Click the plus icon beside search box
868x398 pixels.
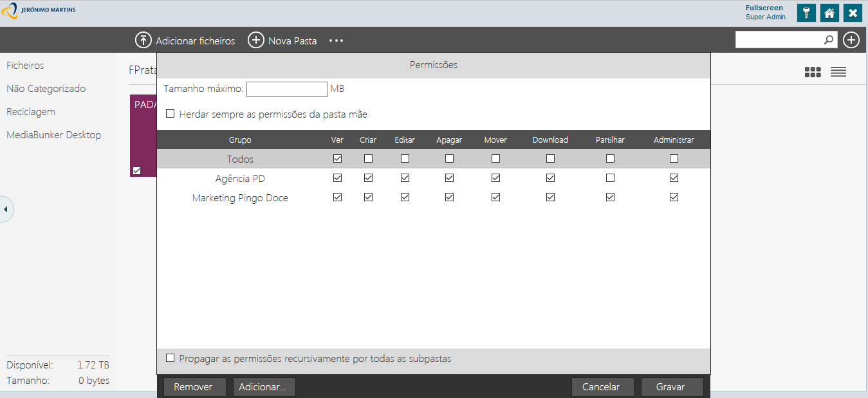click(851, 40)
